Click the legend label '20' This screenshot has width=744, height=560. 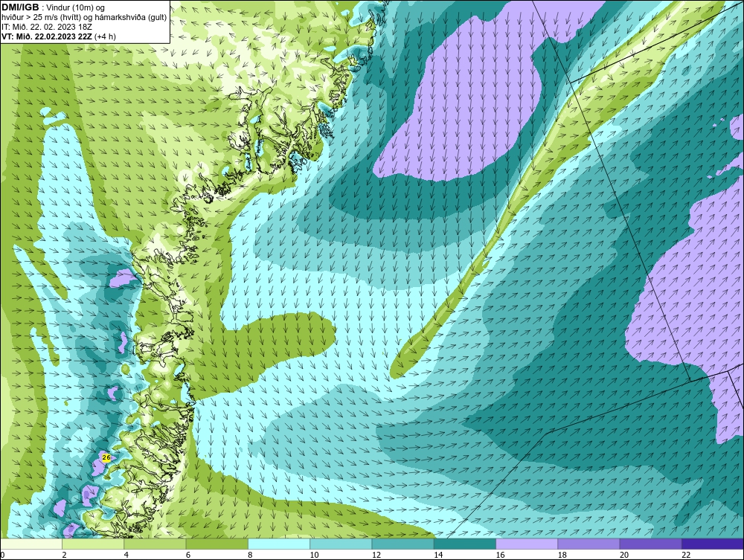pos(624,556)
